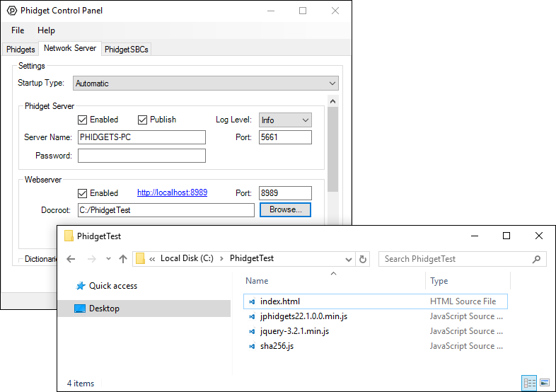Screen dimensions: 556x392
Task: Go back with Explorer's back arrow
Action: (71, 259)
